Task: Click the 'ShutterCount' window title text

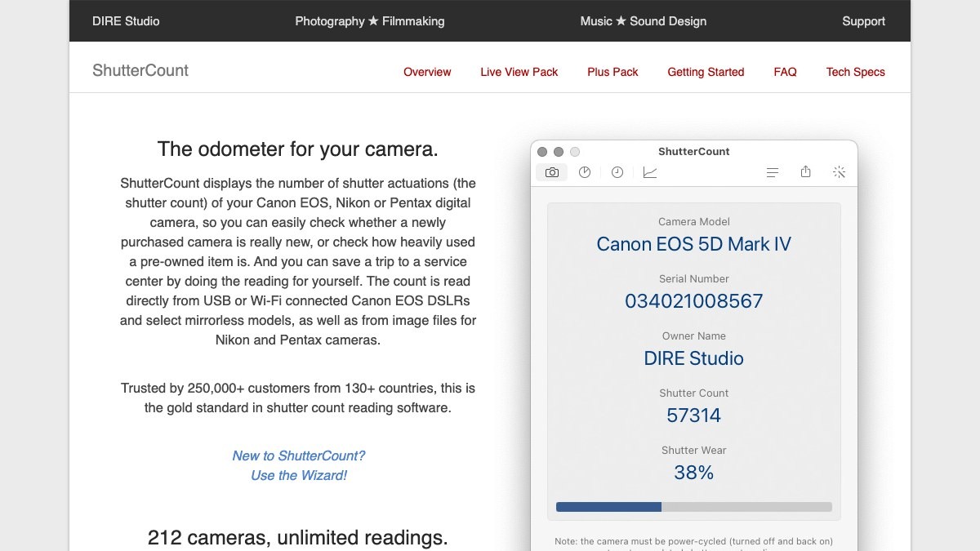Action: 694,151
